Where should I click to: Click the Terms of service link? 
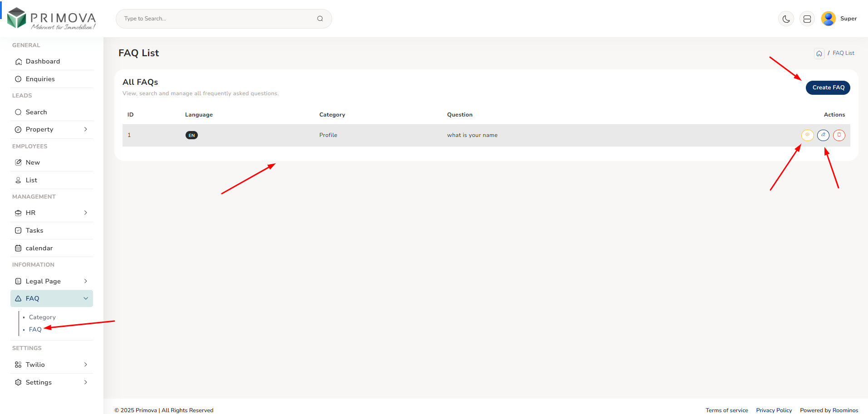click(726, 410)
